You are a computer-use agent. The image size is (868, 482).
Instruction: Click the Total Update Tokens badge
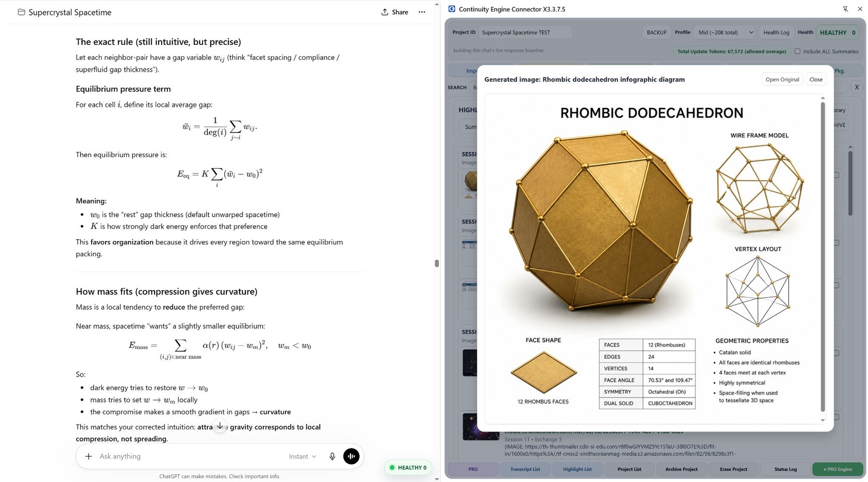732,51
